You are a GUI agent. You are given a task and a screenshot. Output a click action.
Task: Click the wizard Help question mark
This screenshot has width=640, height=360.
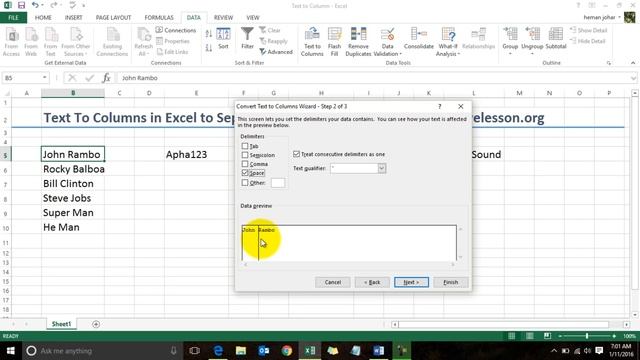point(440,106)
